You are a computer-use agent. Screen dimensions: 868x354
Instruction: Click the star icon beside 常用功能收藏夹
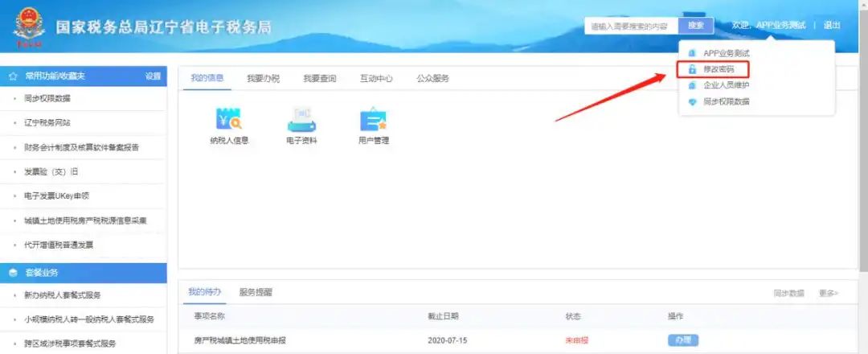click(13, 76)
